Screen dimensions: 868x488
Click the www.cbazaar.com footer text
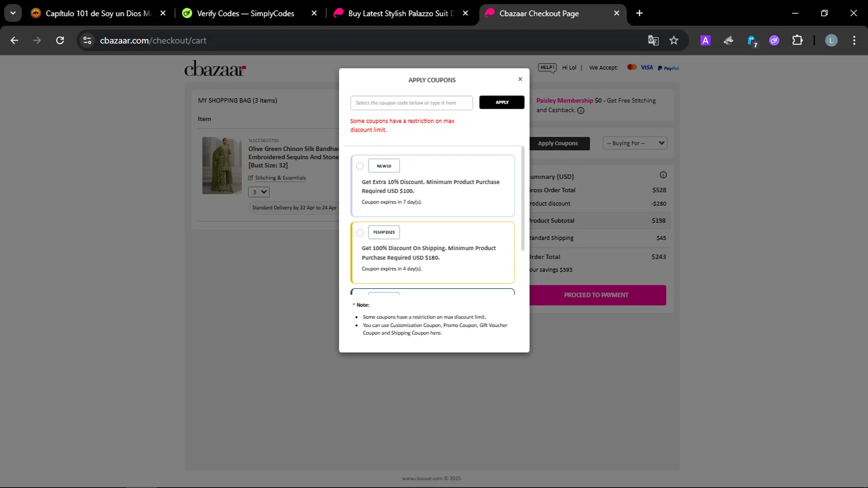pos(431,479)
